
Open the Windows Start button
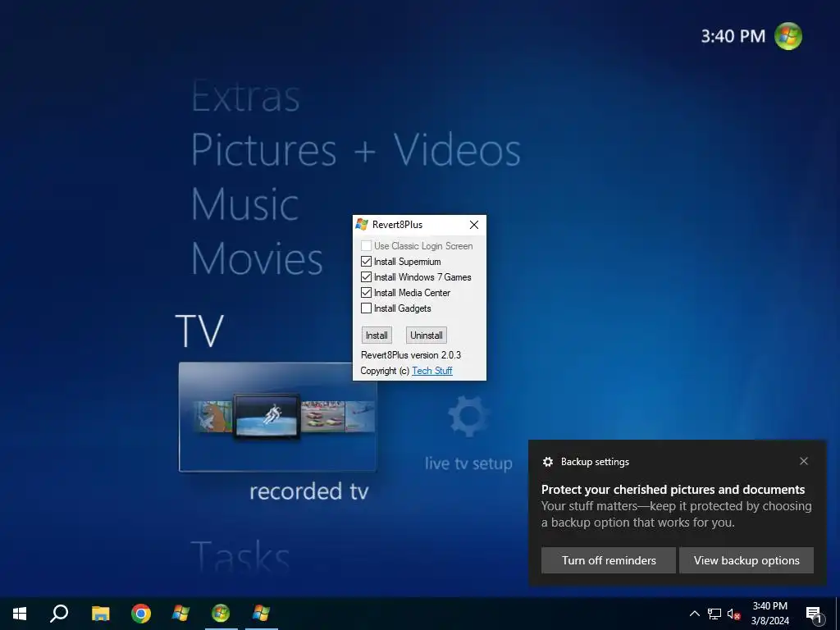coord(20,614)
